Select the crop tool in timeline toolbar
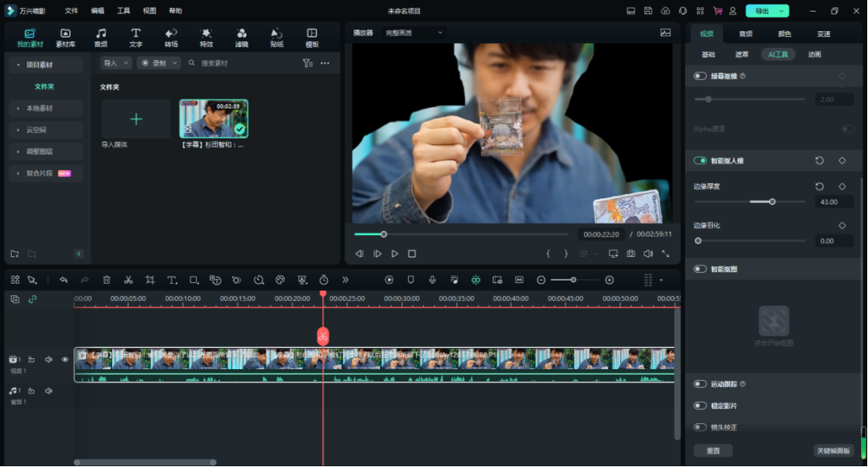This screenshot has height=467, width=868. pyautogui.click(x=150, y=280)
